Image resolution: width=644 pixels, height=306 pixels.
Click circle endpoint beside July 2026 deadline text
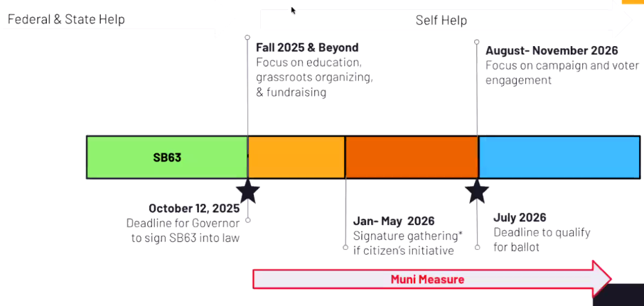point(478,247)
